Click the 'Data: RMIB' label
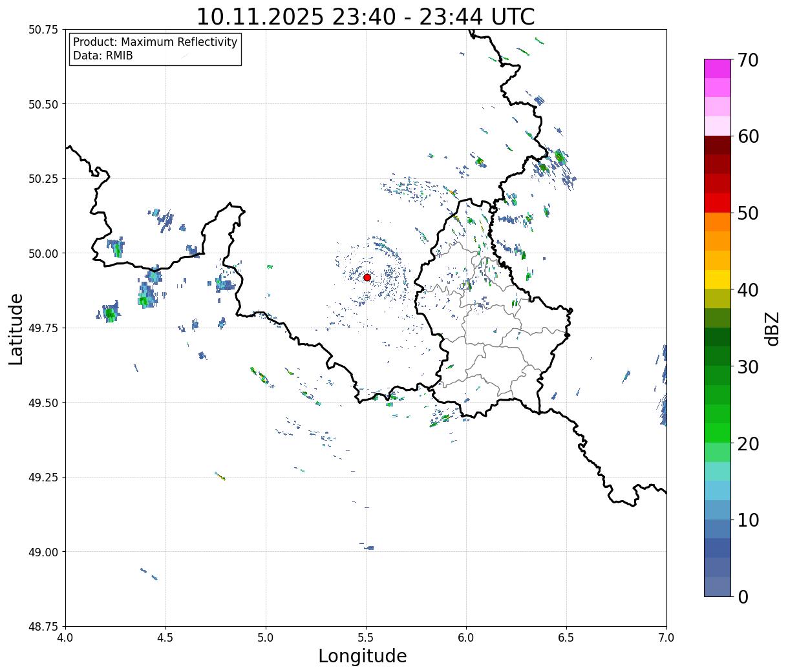This screenshot has height=672, width=788. (x=103, y=56)
